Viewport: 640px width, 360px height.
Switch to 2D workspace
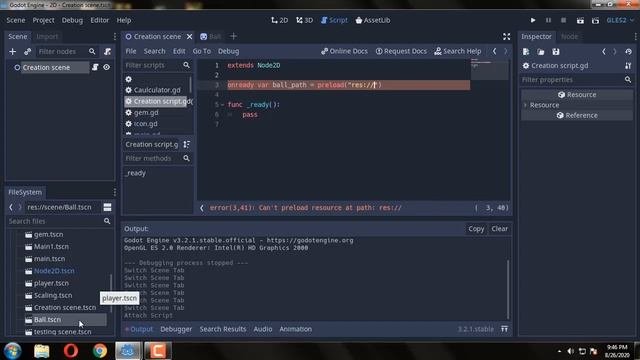(280, 20)
